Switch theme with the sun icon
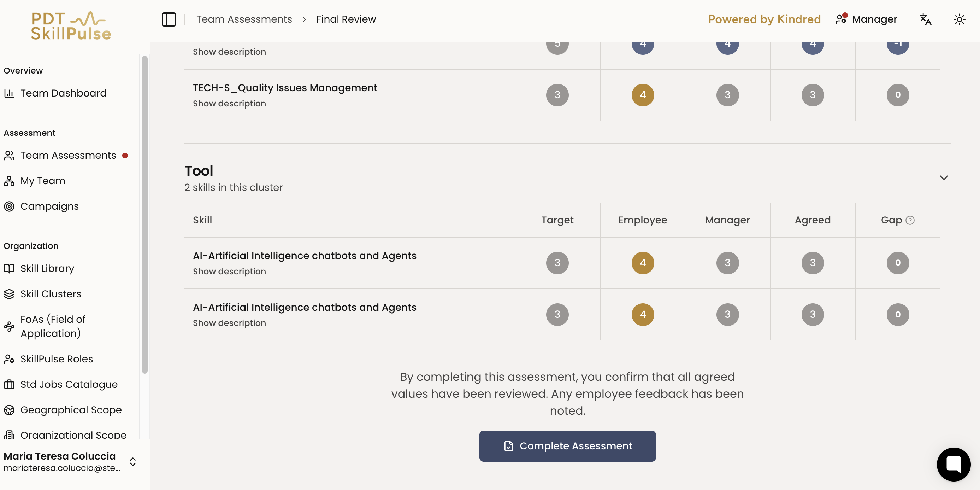 coord(959,19)
